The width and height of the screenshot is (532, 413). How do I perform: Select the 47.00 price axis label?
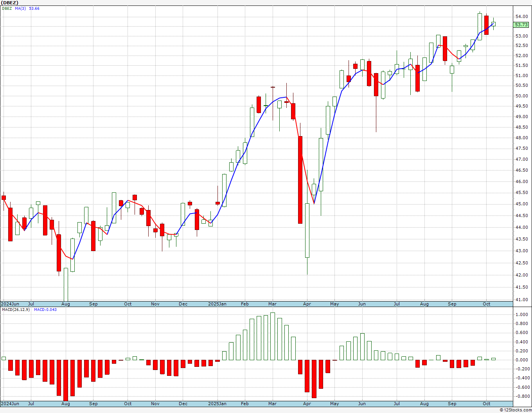coord(521,159)
